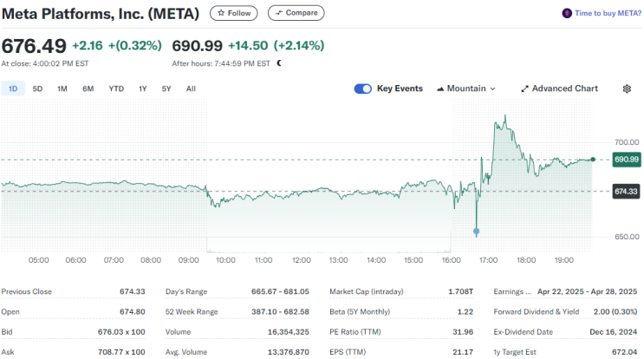Click the purple Time to buy META icon
Image resolution: width=644 pixels, height=359 pixels.
coord(567,13)
